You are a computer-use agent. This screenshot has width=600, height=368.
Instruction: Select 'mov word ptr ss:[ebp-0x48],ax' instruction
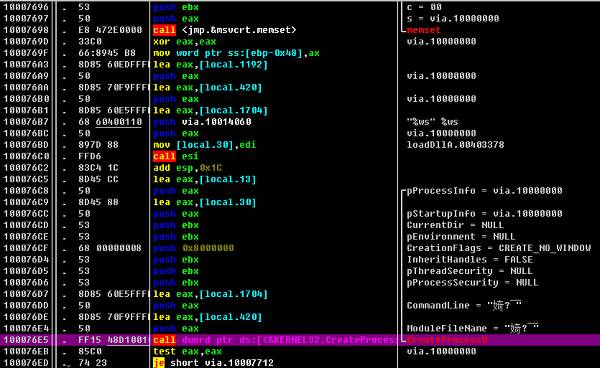(236, 53)
